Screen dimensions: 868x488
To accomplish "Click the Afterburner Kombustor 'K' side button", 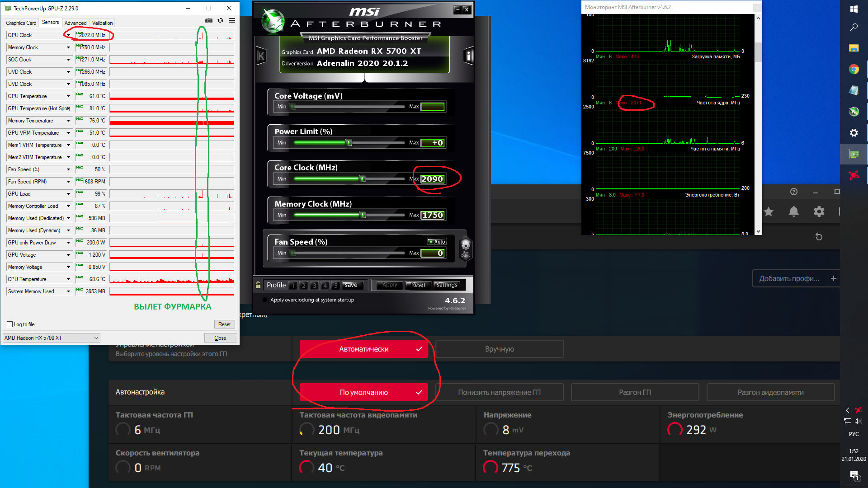I will (261, 56).
